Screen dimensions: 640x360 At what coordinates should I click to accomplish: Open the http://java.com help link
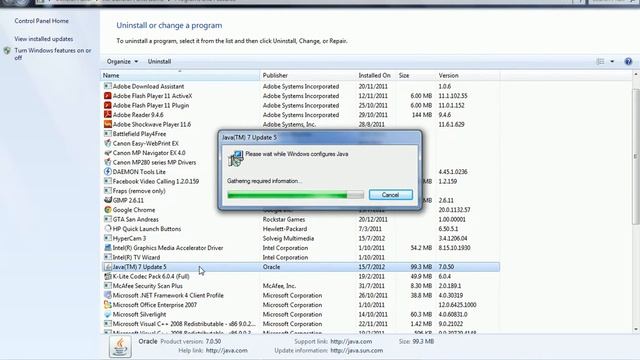(x=227, y=351)
